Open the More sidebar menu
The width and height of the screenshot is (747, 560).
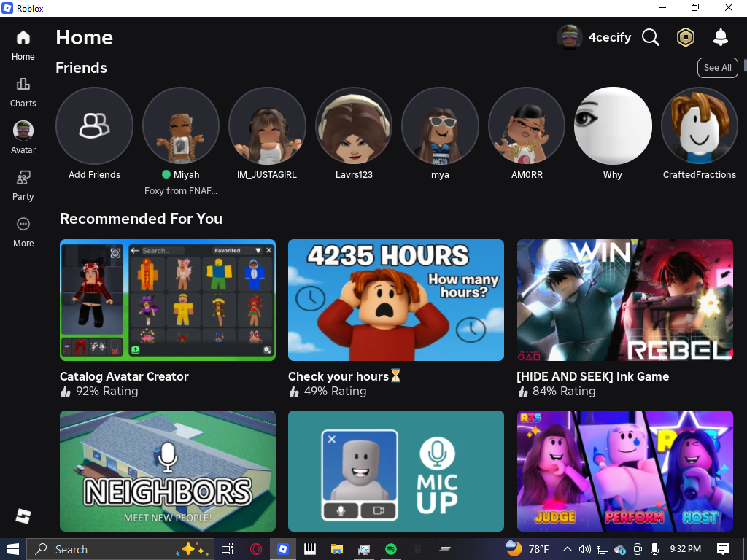(x=23, y=233)
